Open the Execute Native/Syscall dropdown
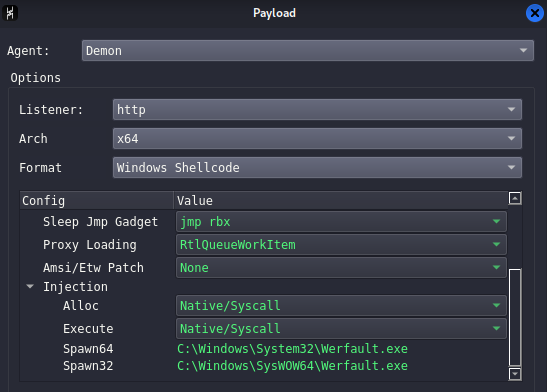Viewport: 547px width, 392px height. pyautogui.click(x=341, y=329)
